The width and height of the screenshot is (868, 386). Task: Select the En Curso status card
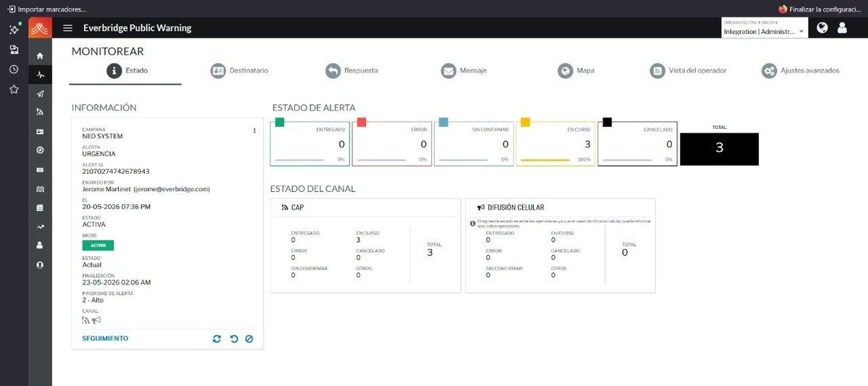click(556, 143)
